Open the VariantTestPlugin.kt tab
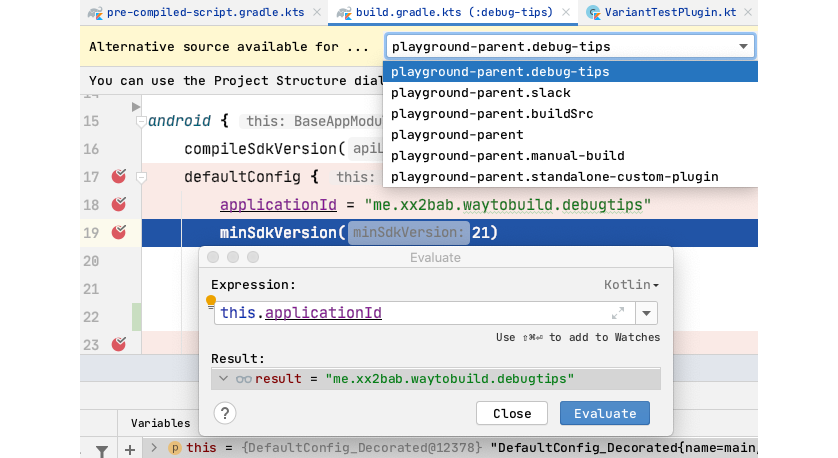Viewport: 838px width, 458px height. tap(670, 12)
